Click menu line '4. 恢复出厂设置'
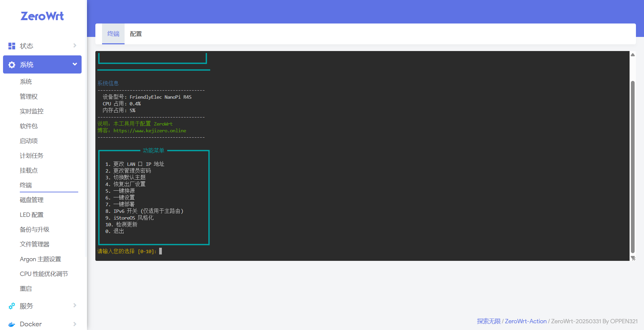The width and height of the screenshot is (644, 330). [126, 184]
